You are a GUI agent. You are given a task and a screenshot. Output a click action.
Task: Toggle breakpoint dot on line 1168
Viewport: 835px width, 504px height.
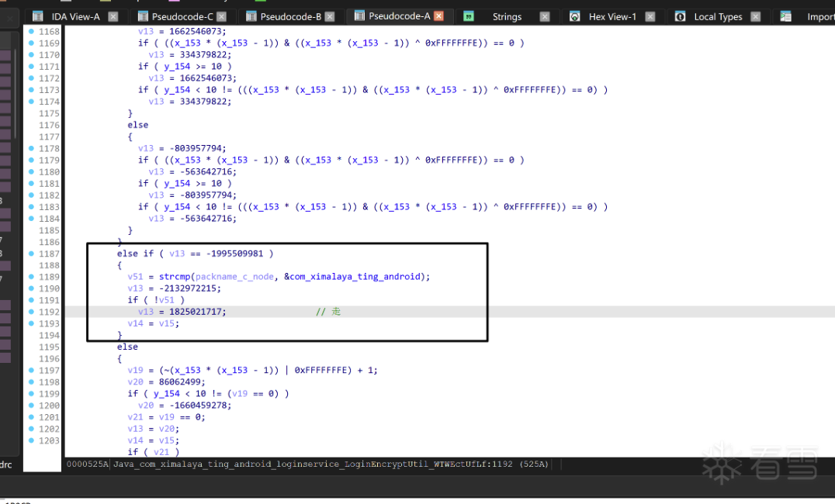pyautogui.click(x=31, y=31)
